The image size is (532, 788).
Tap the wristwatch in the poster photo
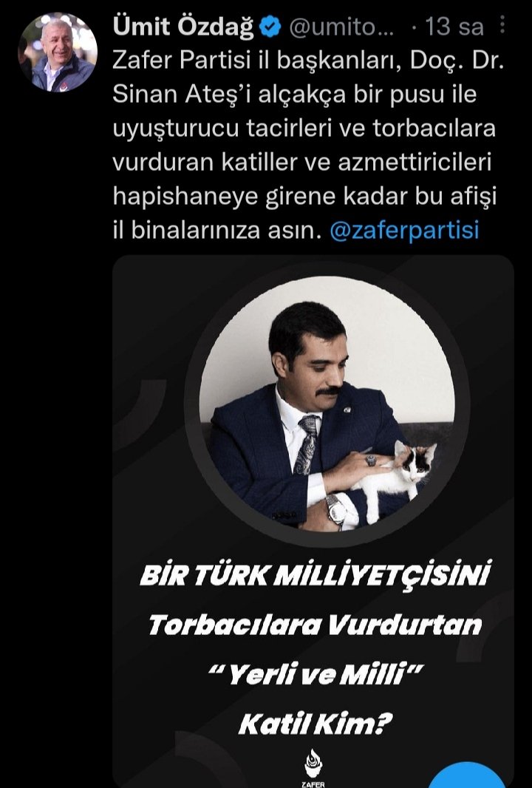tap(336, 509)
